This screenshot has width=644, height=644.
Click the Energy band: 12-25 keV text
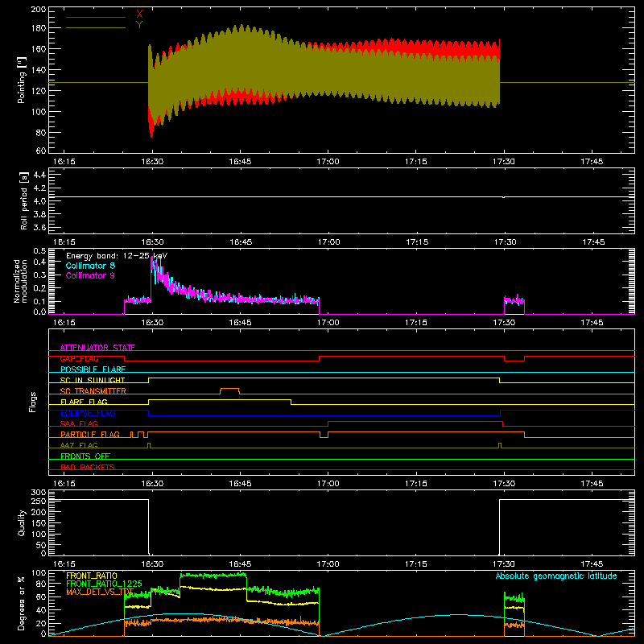coord(117,256)
